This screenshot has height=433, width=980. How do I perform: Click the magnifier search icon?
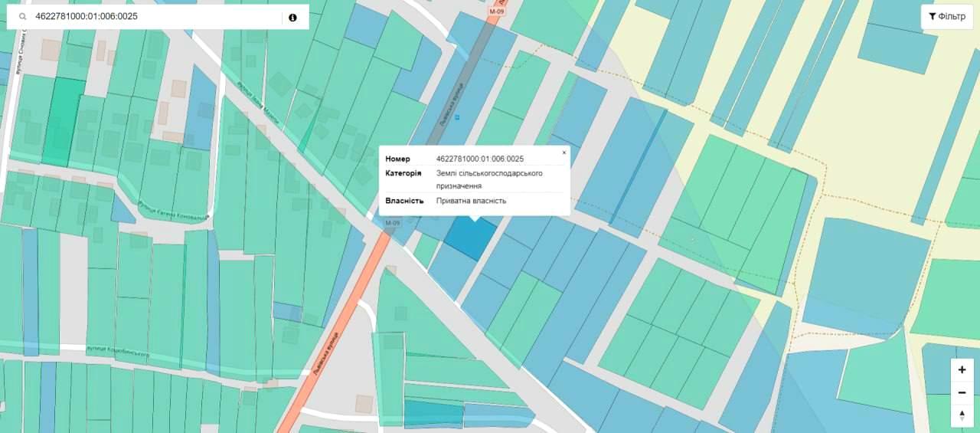click(x=23, y=16)
